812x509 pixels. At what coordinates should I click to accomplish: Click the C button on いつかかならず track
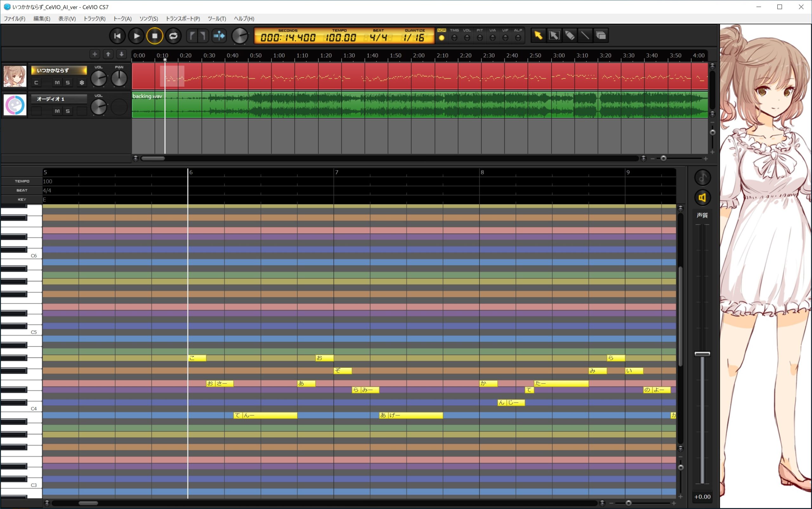tap(36, 82)
